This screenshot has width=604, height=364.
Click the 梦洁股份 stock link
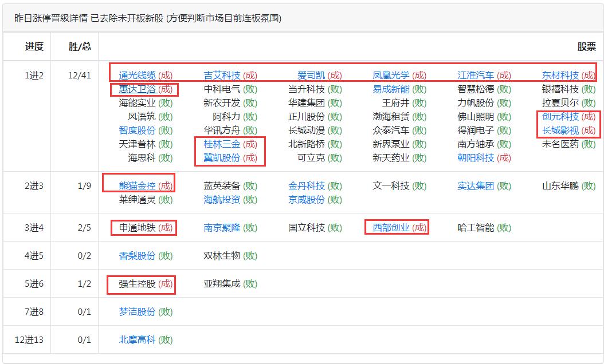137,312
